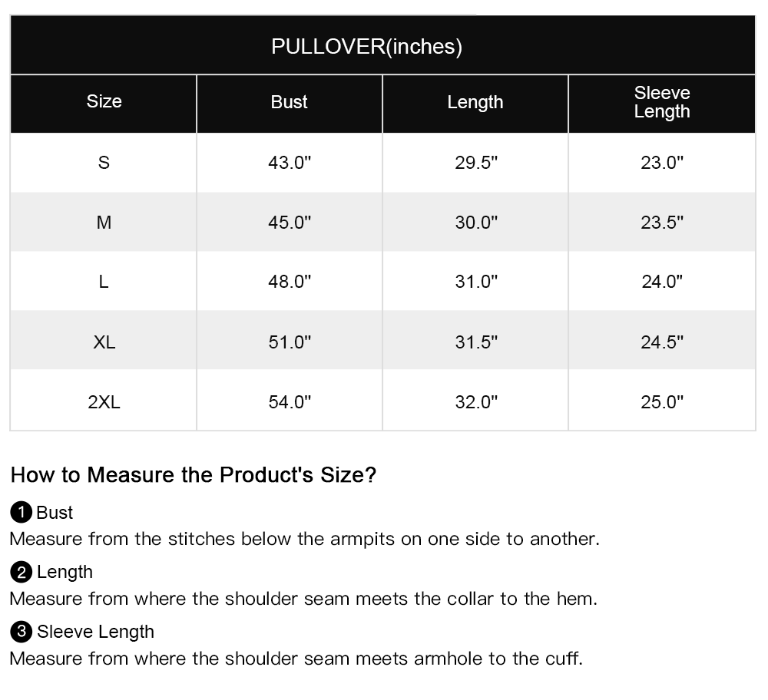Click the Bust column header
This screenshot has width=768, height=700.
coord(289,102)
